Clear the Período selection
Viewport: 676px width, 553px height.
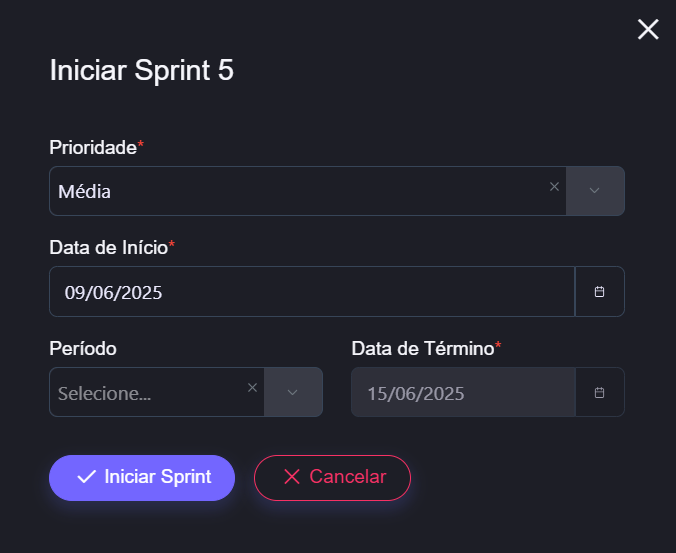(252, 387)
